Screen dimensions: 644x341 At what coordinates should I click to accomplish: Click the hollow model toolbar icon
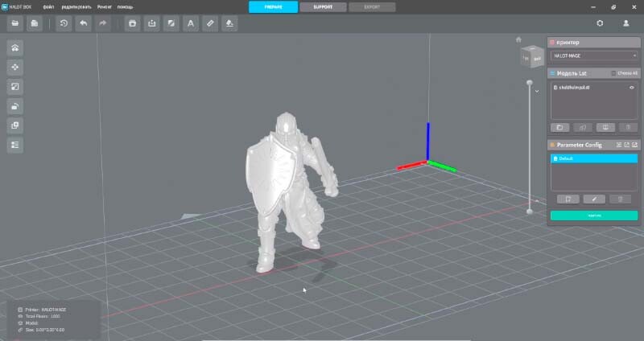click(x=132, y=23)
